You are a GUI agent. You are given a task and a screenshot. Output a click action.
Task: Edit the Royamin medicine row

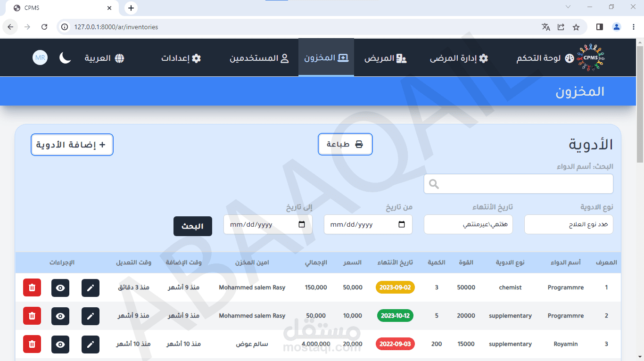pyautogui.click(x=91, y=344)
